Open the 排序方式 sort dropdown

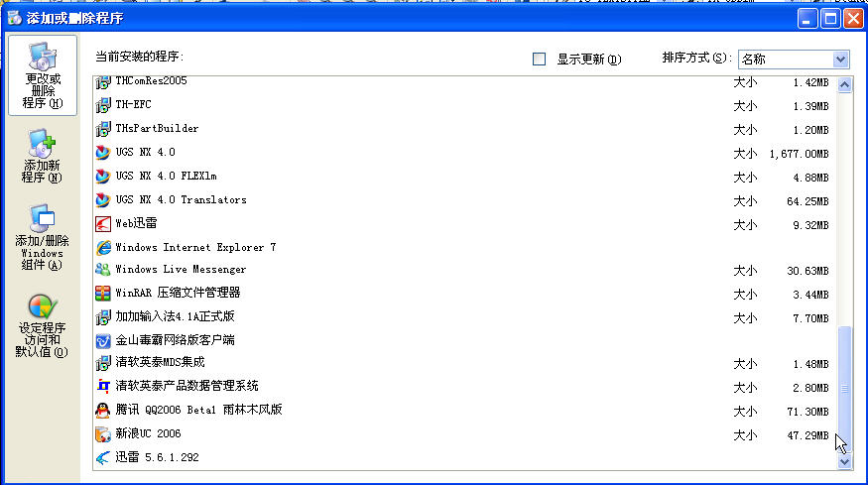pyautogui.click(x=794, y=59)
